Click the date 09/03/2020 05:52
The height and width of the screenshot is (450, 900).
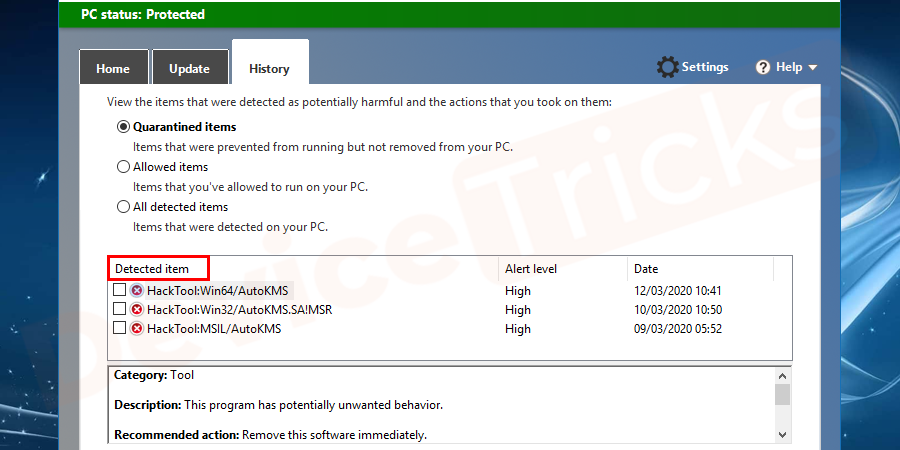pos(678,329)
